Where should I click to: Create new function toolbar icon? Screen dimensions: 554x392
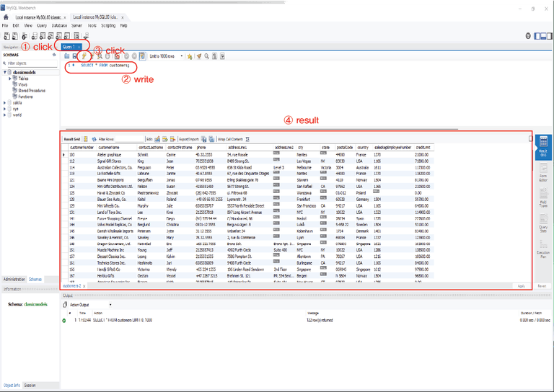point(67,36)
